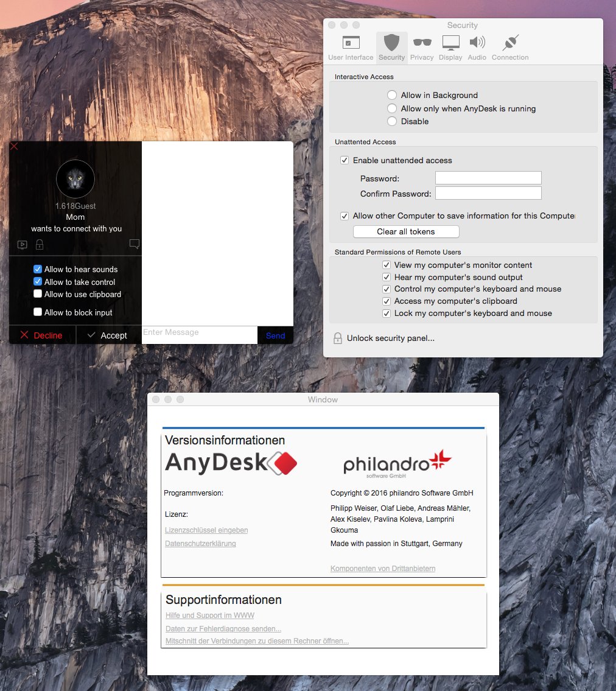Viewport: 616px width, 691px height.
Task: Click the AnyDesk logo in About window
Action: (x=231, y=463)
